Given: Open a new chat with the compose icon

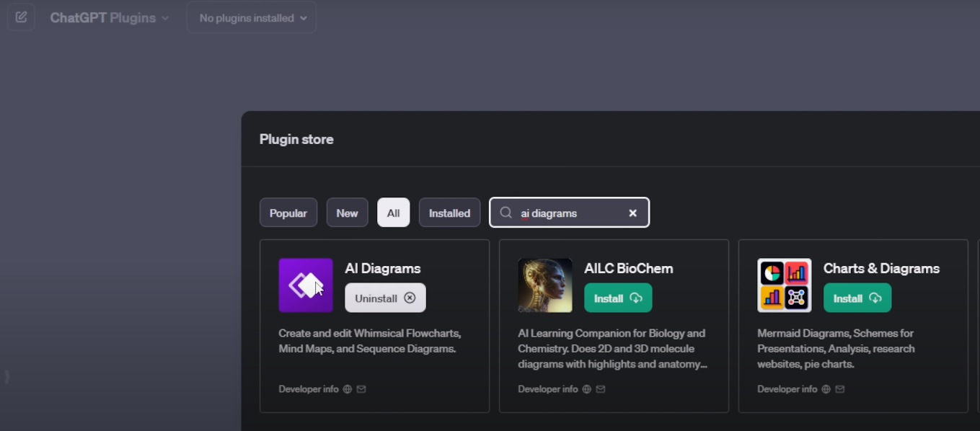Looking at the screenshot, I should [20, 17].
